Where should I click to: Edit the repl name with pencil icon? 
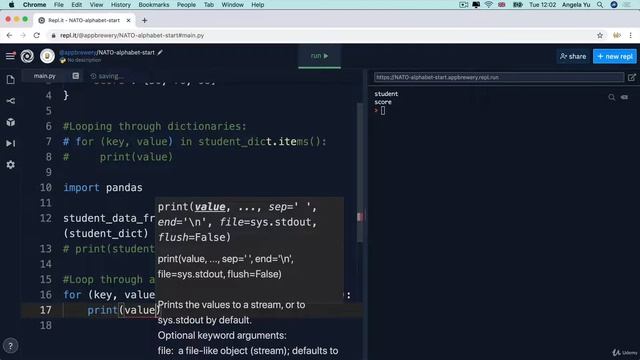point(160,52)
